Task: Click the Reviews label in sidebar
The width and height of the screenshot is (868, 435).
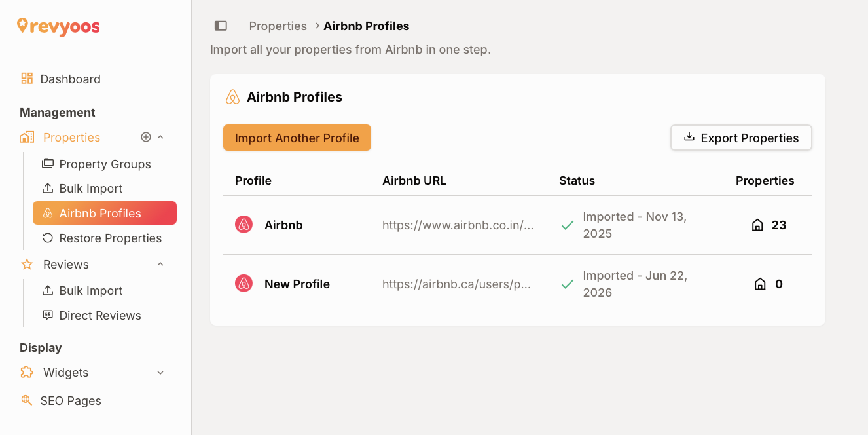Action: [x=66, y=264]
